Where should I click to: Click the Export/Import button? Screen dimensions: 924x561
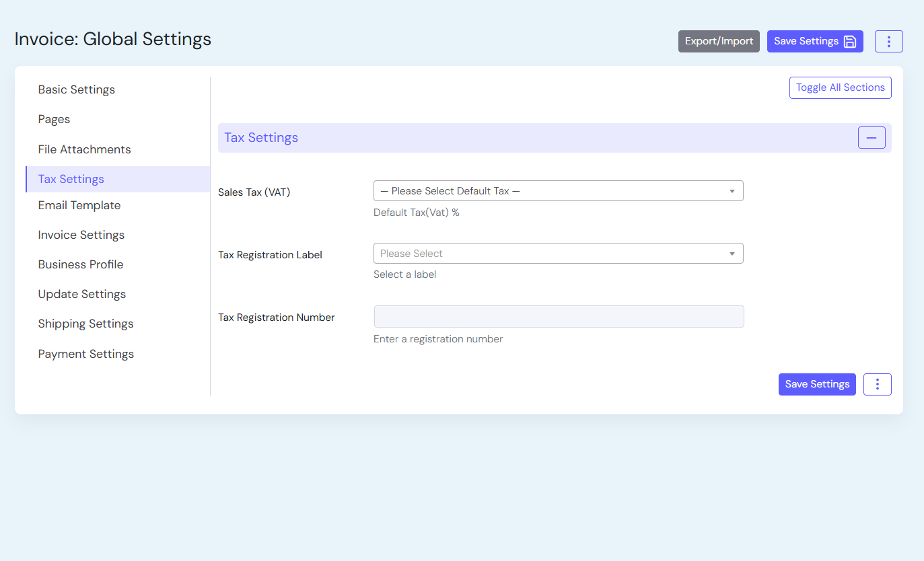[x=719, y=41]
